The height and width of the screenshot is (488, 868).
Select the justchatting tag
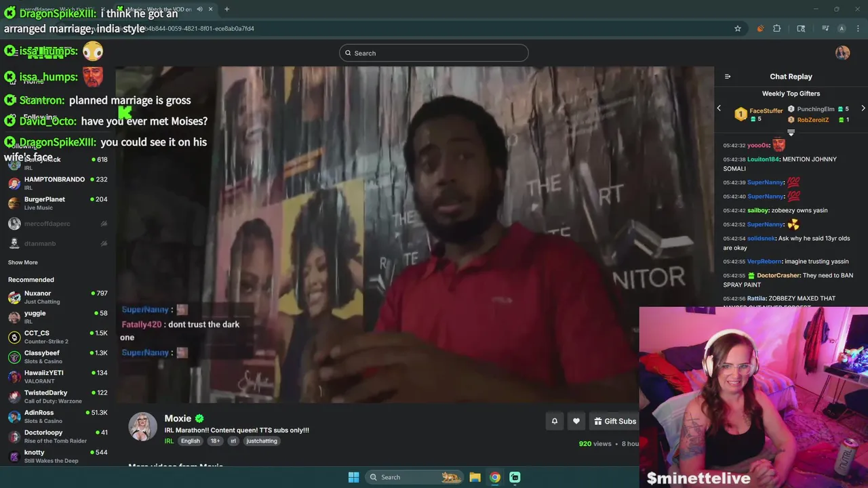pos(262,441)
